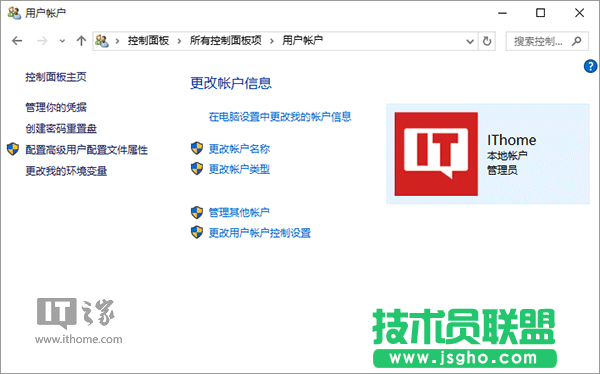Open 所有控制面板项 breadcrumb segment
600x374 pixels.
tap(226, 40)
